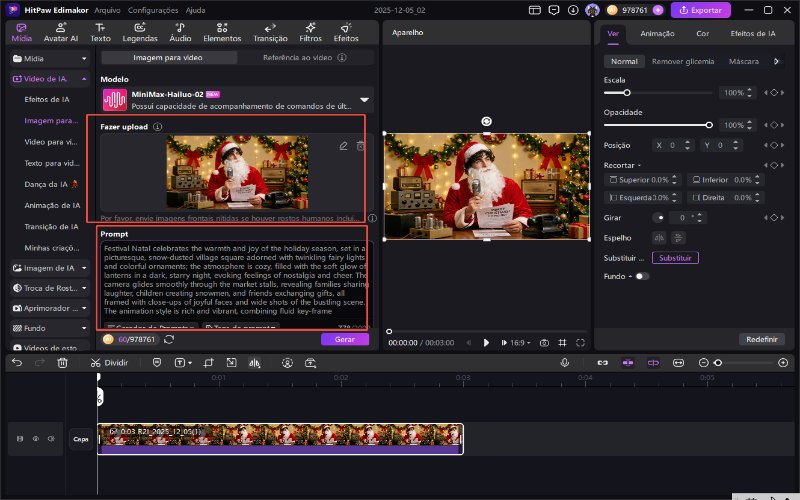
Task: Adjust the Opacidade slider handle
Action: coord(709,125)
